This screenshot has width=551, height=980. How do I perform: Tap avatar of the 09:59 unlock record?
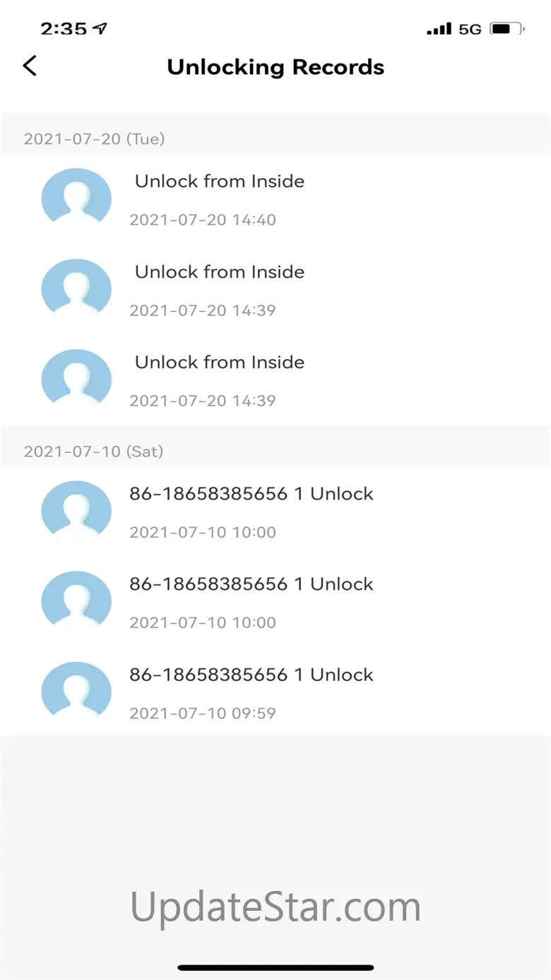click(x=76, y=692)
